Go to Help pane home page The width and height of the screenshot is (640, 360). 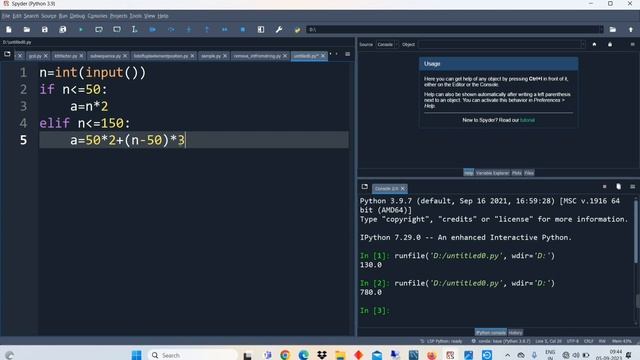594,44
